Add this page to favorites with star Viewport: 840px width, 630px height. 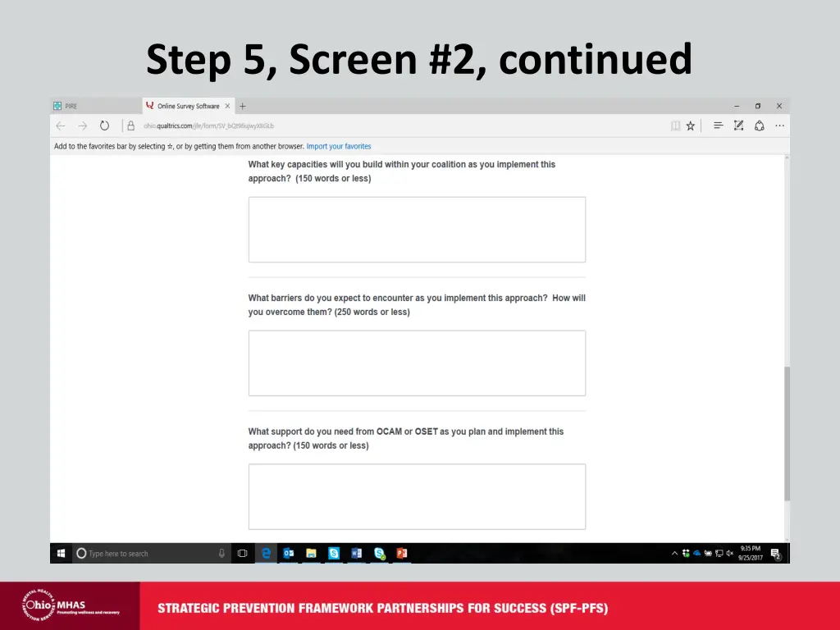coord(691,126)
